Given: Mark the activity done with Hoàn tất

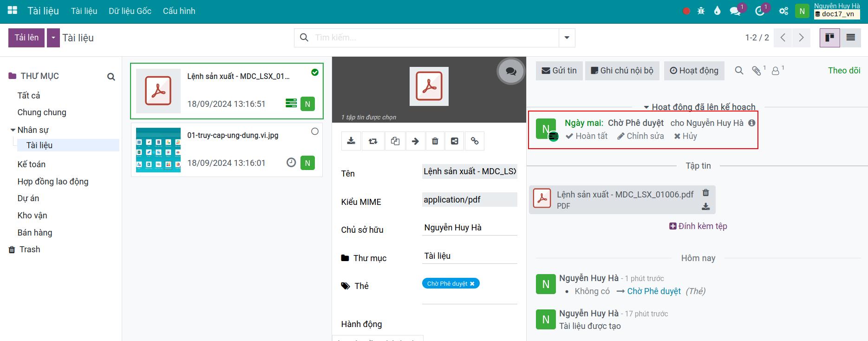Looking at the screenshot, I should click(x=587, y=136).
